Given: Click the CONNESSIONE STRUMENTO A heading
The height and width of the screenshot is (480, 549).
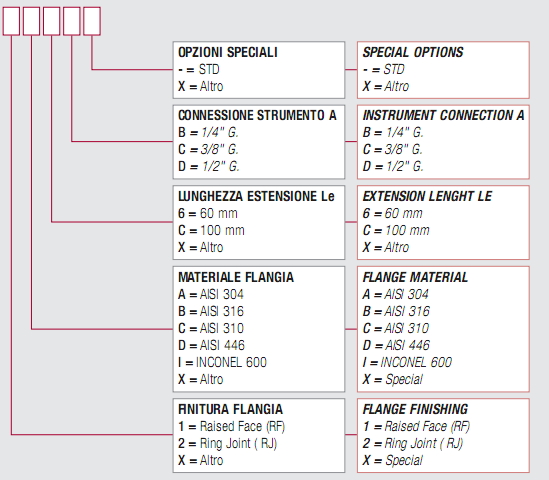Looking at the screenshot, I should pos(257,115).
